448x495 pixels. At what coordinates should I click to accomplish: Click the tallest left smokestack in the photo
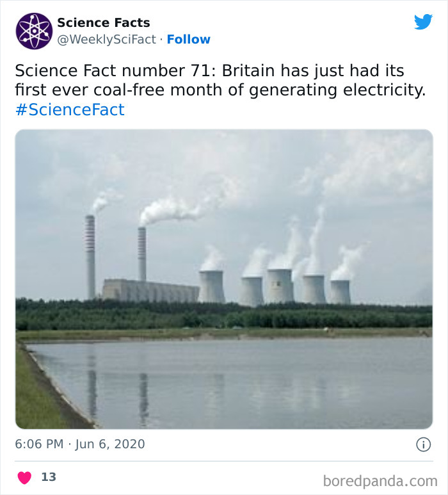[x=90, y=256]
